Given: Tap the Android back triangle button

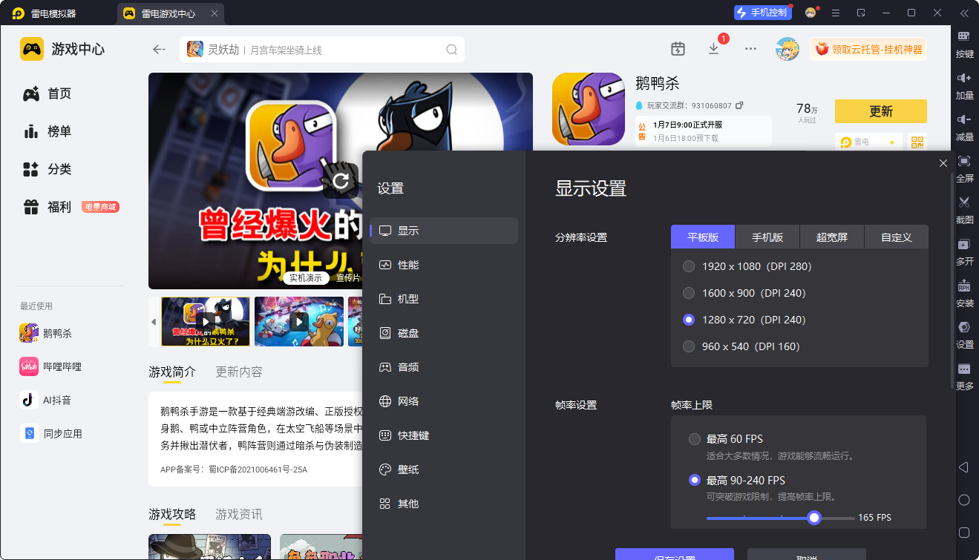Looking at the screenshot, I should point(963,467).
